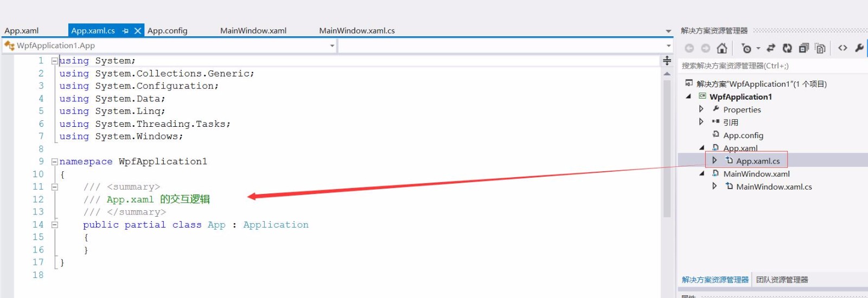Select App.config in Solution Explorer tree
868x298 pixels.
coord(743,135)
